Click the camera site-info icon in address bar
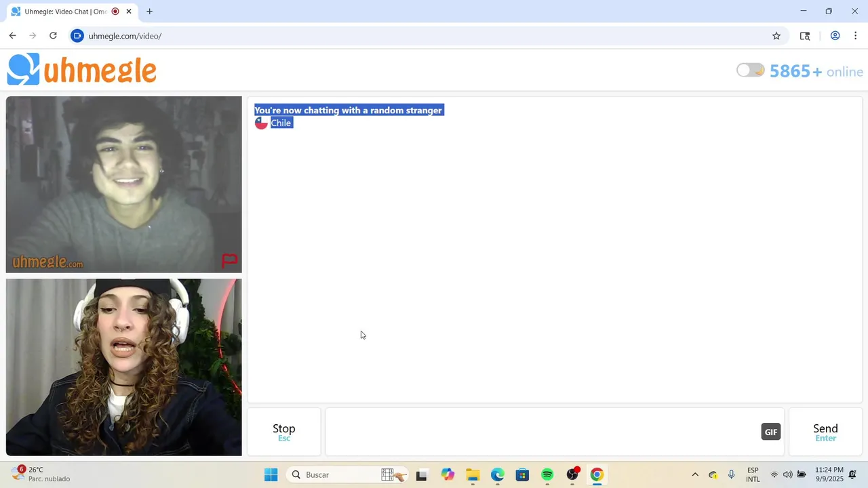 [x=77, y=36]
